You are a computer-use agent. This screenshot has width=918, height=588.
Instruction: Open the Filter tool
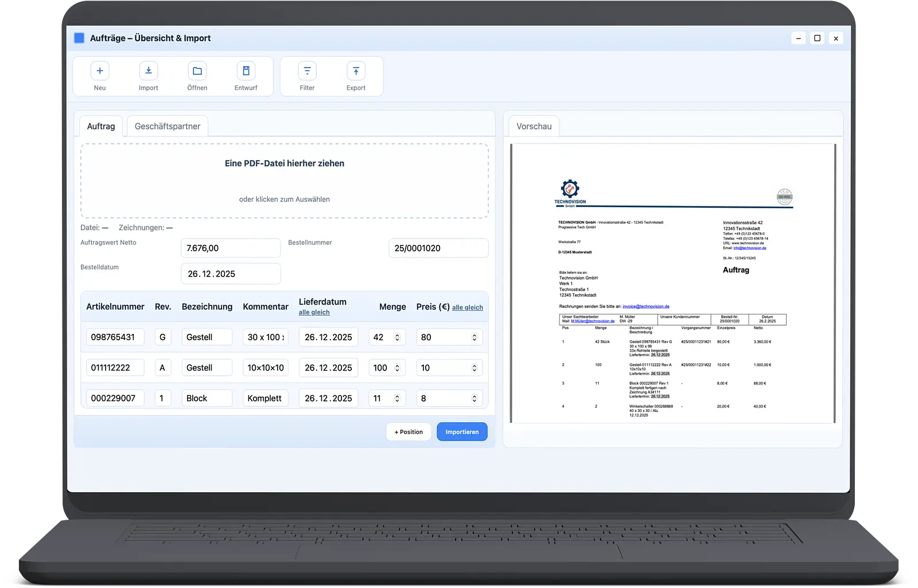click(x=307, y=71)
